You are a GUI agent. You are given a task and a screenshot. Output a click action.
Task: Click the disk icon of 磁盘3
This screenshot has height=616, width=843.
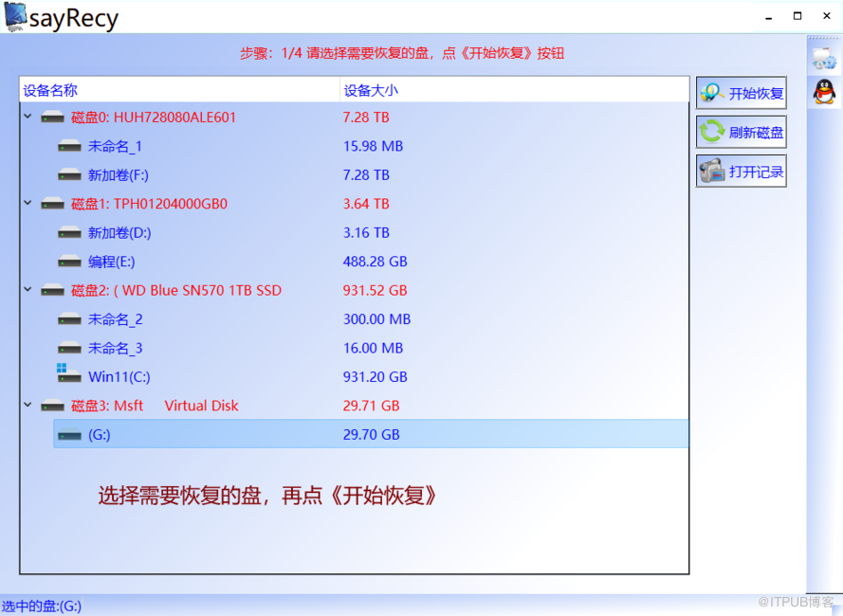(53, 406)
